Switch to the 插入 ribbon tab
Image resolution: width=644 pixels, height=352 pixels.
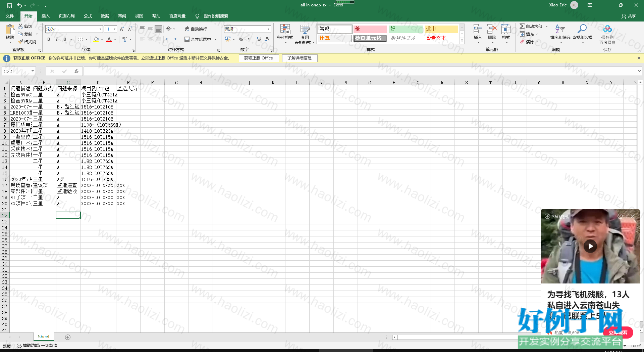coord(45,16)
